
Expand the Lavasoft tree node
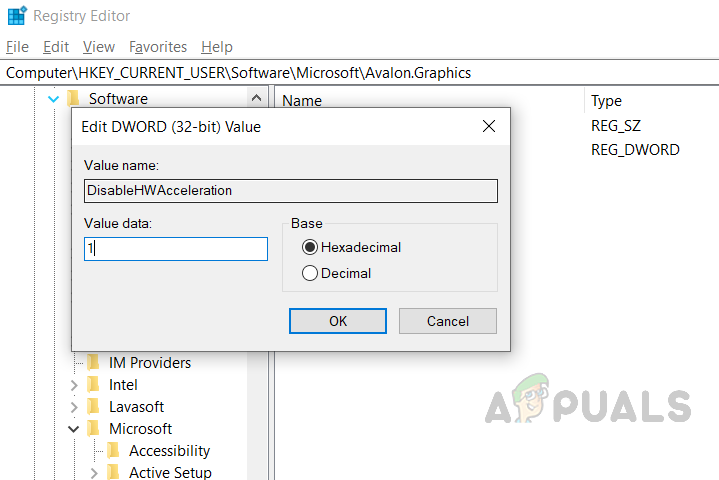74,407
